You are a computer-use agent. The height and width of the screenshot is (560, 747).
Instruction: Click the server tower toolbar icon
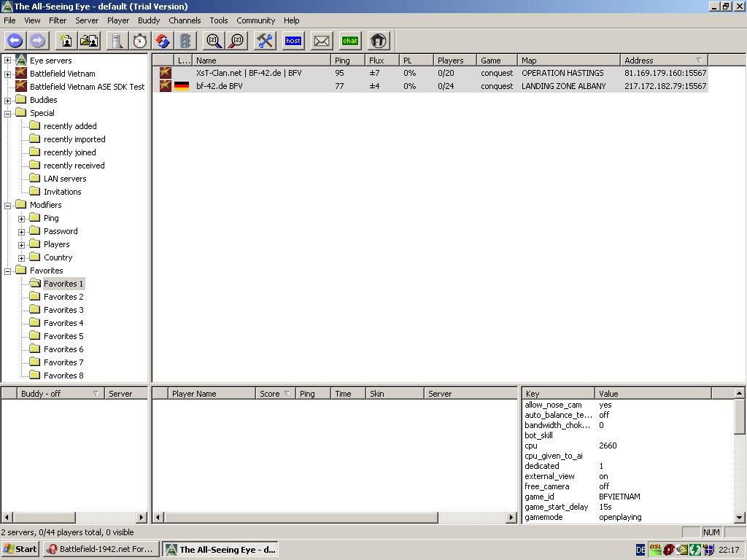click(117, 41)
